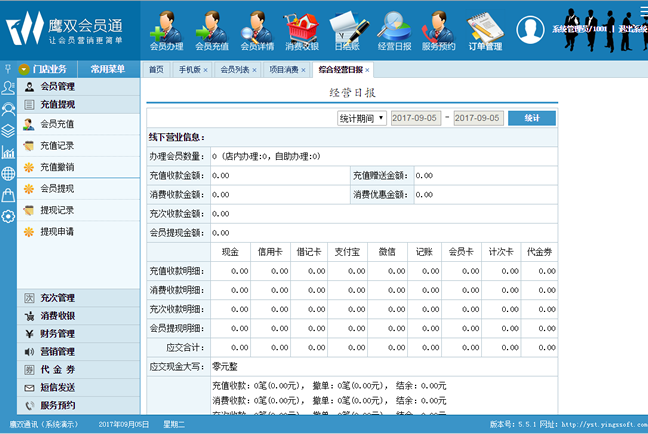Open the 统计期间 dropdown
Viewport: 648px width, 434px height.
(361, 118)
